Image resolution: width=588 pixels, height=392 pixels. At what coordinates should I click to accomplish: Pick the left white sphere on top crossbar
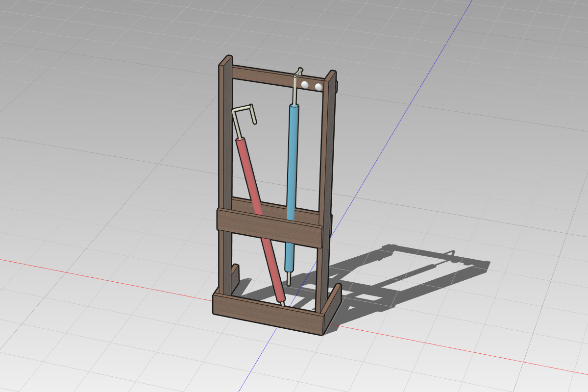click(x=305, y=85)
